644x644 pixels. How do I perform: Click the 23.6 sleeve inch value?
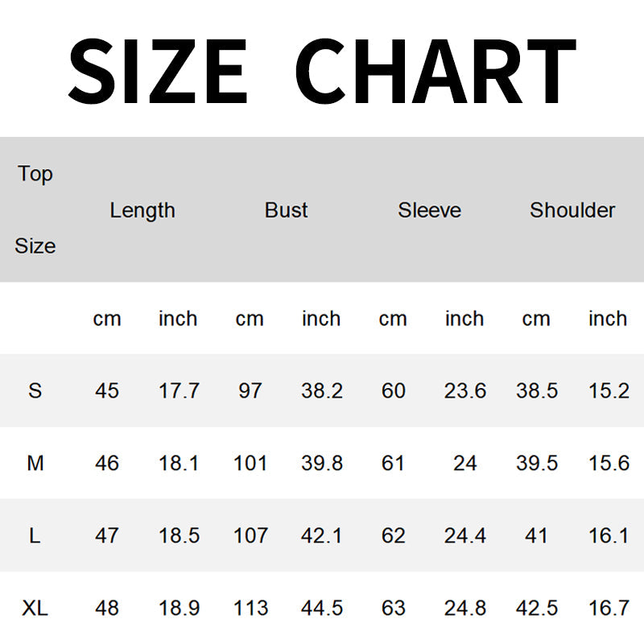coord(465,391)
